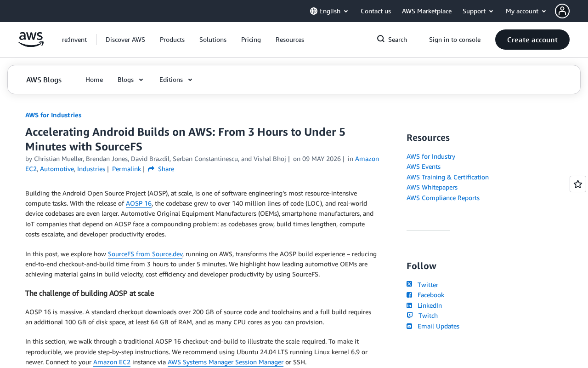Open the AOSP 16 link
Screen dimensions: 588x368
click(139, 203)
